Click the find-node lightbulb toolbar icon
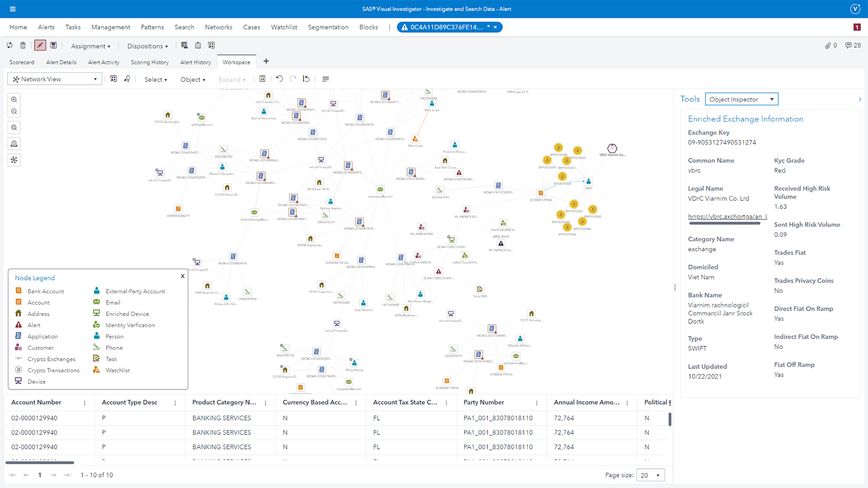This screenshot has height=488, width=868. [x=127, y=79]
